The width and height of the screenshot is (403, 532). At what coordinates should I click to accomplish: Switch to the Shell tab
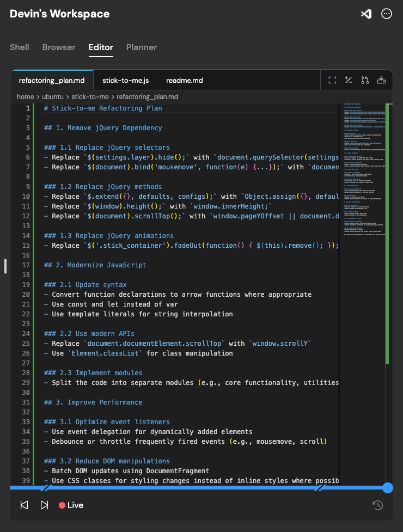click(x=20, y=47)
